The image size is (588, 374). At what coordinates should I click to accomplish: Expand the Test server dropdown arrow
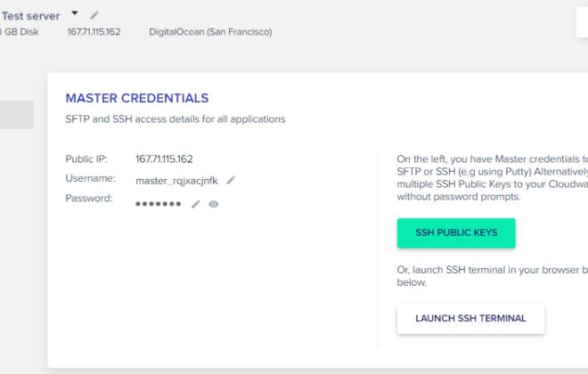click(x=75, y=13)
